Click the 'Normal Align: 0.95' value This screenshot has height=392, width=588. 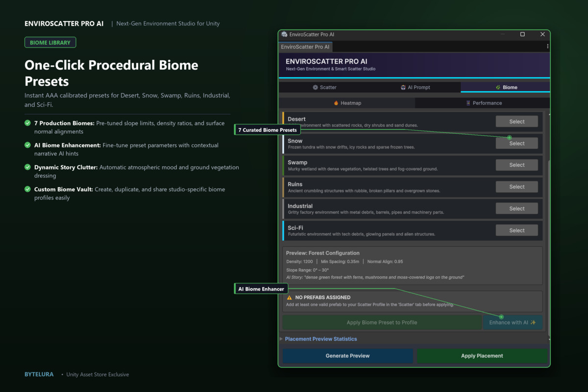(x=385, y=262)
